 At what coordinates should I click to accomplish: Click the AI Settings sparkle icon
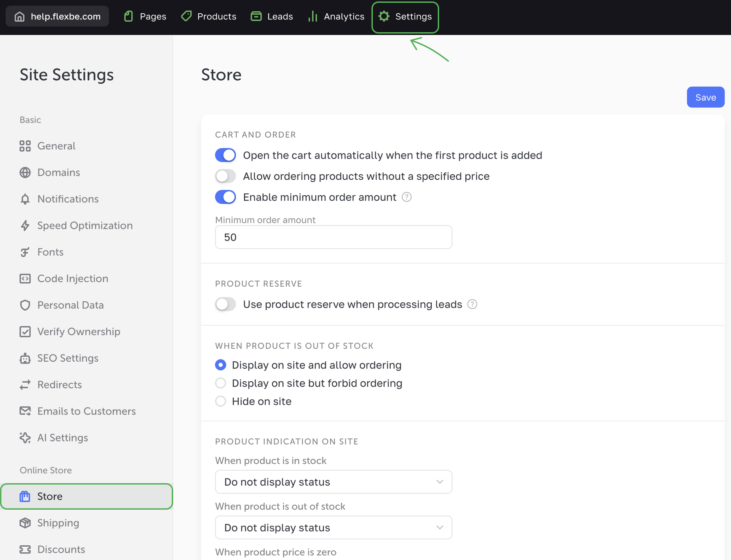(x=25, y=438)
